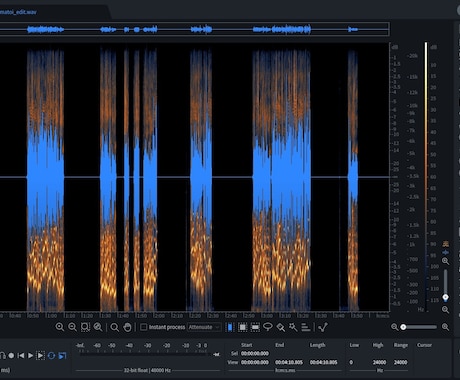Click the spectrogram color scale bar
The width and height of the screenshot is (460, 380).
point(426,176)
